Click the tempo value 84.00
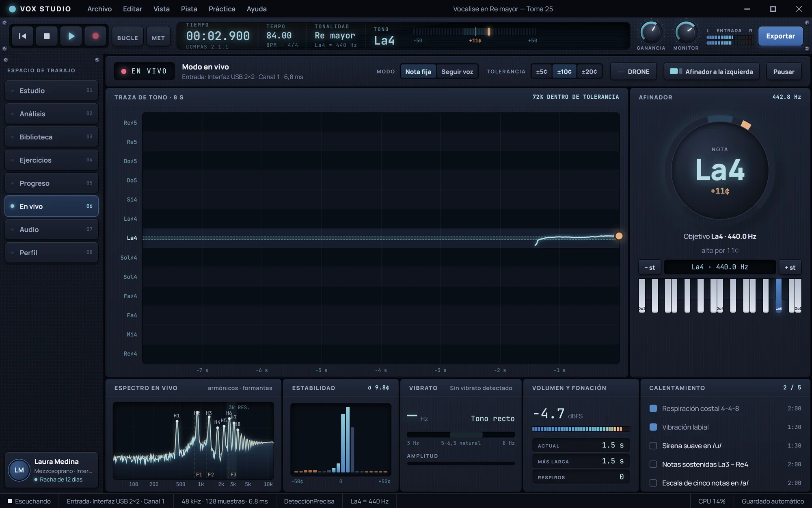The height and width of the screenshot is (508, 812). tap(279, 36)
